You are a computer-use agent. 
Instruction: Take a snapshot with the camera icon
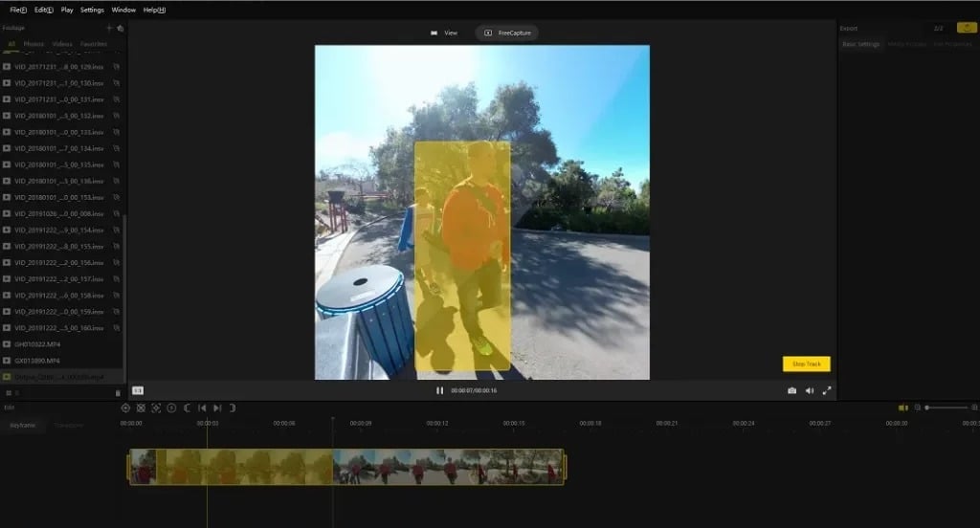coord(791,390)
